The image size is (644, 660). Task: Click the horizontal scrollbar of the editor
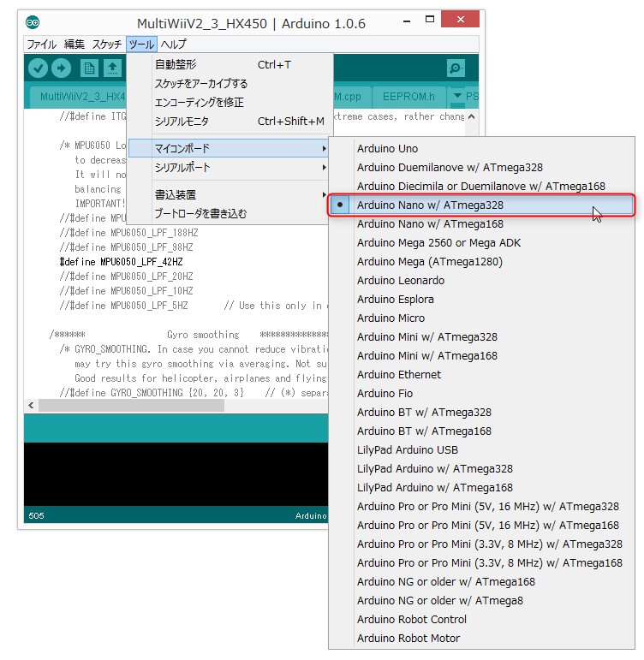[128, 405]
